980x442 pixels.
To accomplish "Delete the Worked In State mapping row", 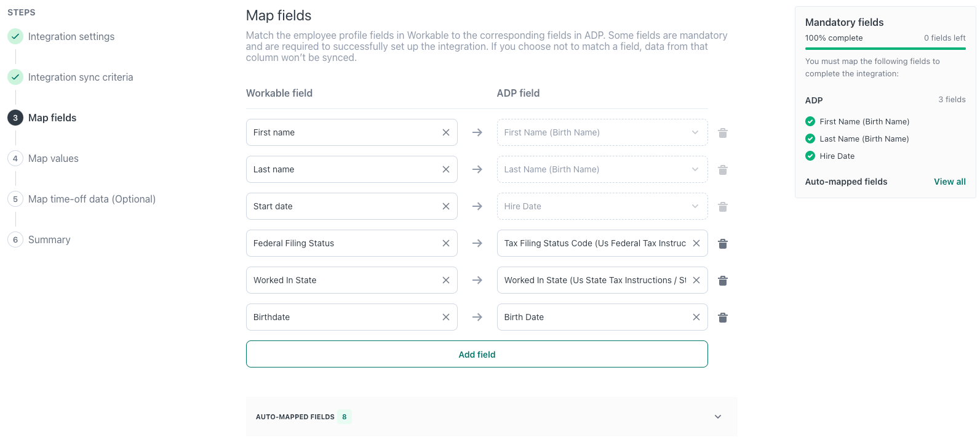I will 723,281.
